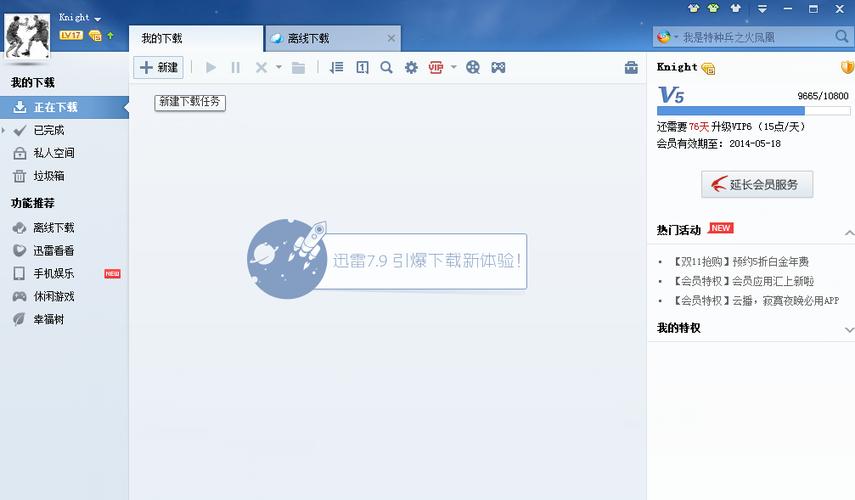Screen dimensions: 855x500
Task: Click the search magnifier in toolbar
Action: pyautogui.click(x=386, y=68)
